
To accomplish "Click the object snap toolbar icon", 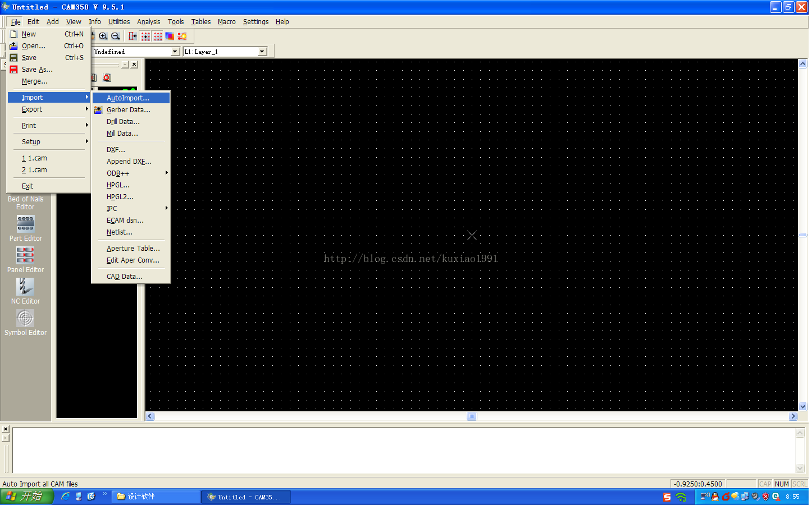I will tap(133, 36).
